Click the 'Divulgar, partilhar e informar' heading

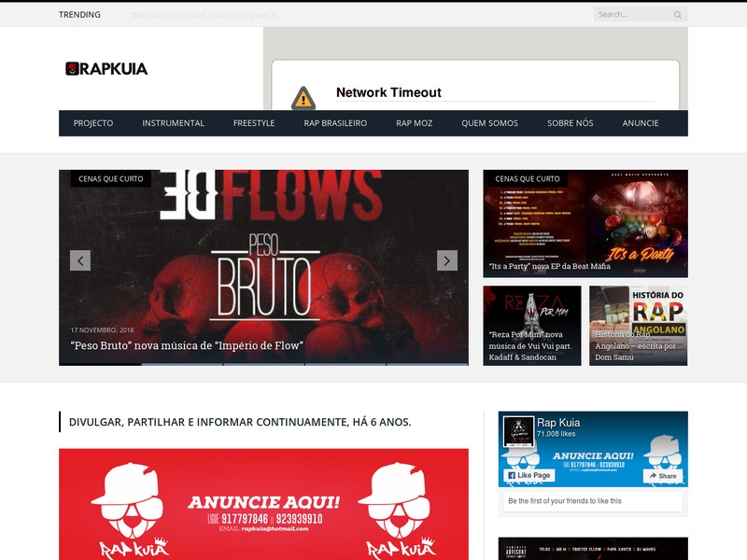click(240, 422)
